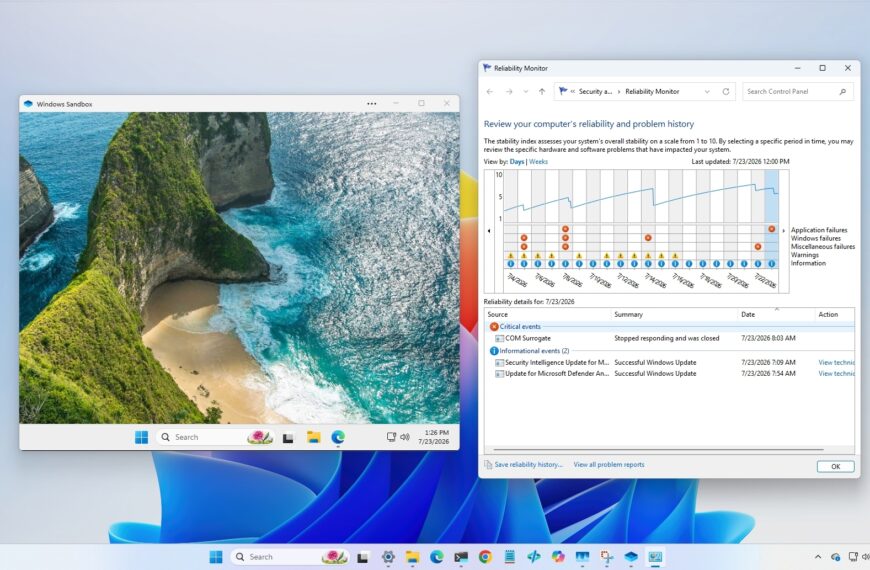Show hidden icons in the host system tray
This screenshot has height=570, width=870.
818,557
